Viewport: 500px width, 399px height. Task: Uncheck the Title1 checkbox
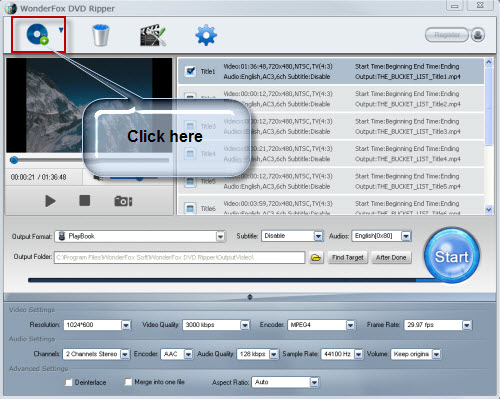(190, 71)
